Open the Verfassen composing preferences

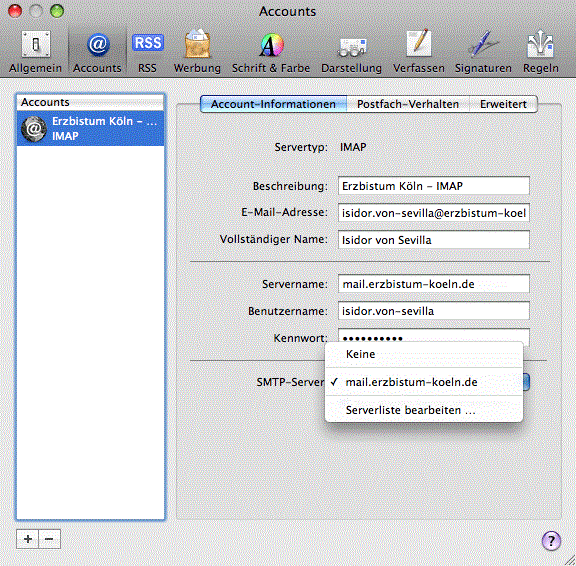419,52
